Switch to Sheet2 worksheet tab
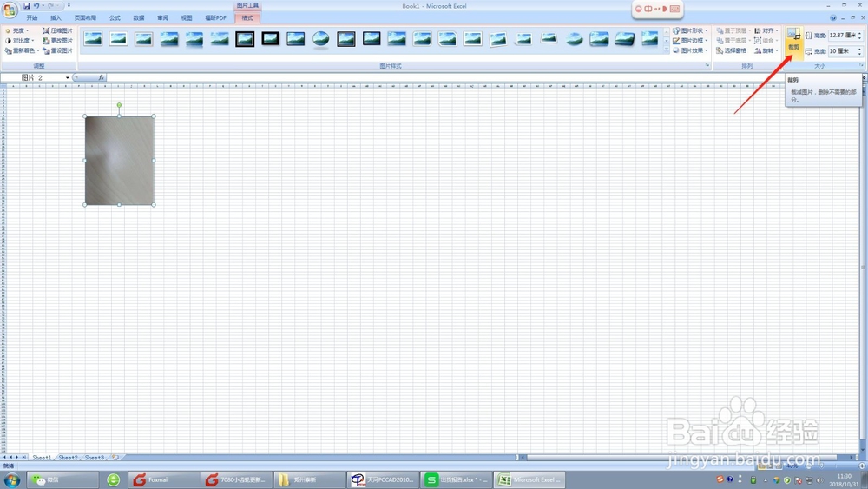The width and height of the screenshot is (868, 489). point(68,458)
